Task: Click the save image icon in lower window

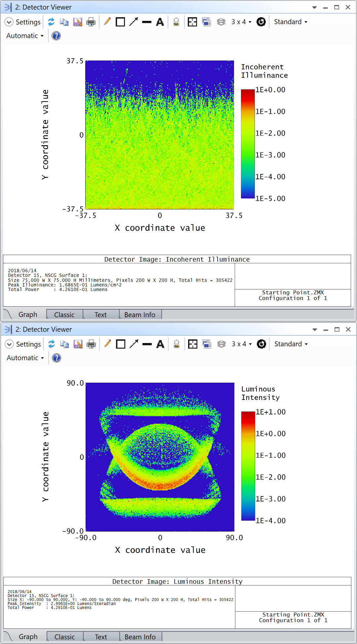Action: point(78,344)
